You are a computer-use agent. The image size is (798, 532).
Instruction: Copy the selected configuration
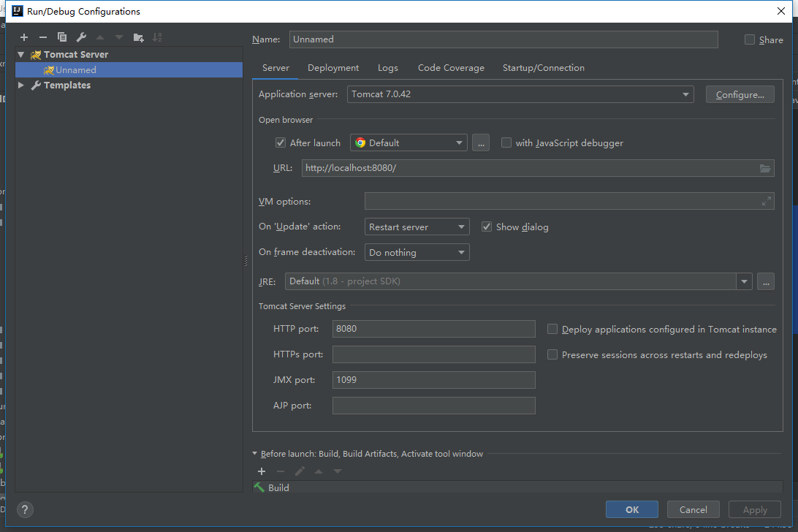pyautogui.click(x=62, y=37)
